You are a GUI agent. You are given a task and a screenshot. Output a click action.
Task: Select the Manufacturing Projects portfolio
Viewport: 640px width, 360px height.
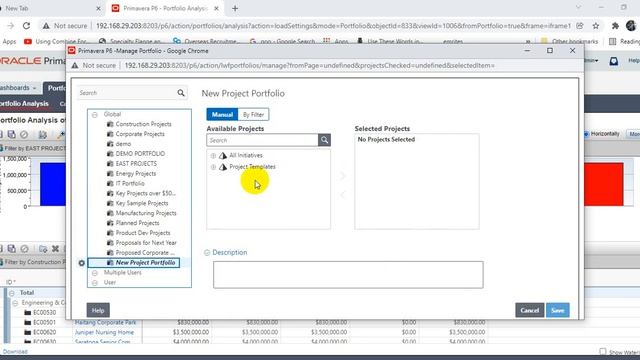(146, 213)
